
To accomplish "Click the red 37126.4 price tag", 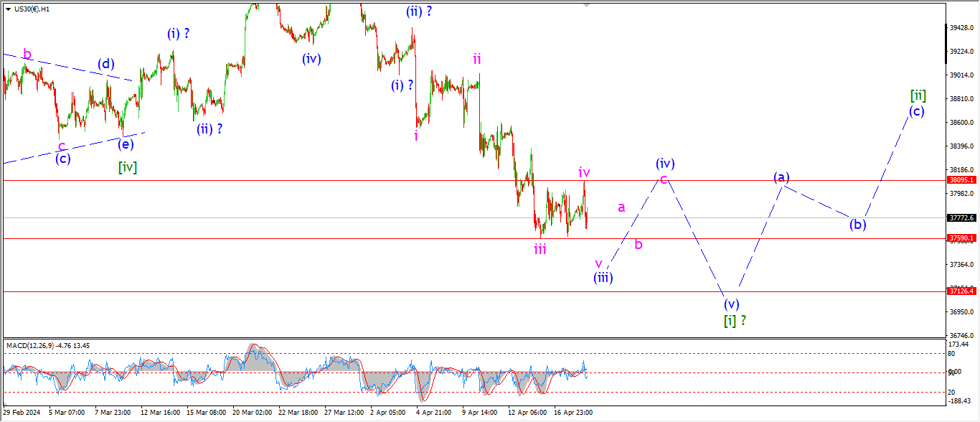I will 961,291.
